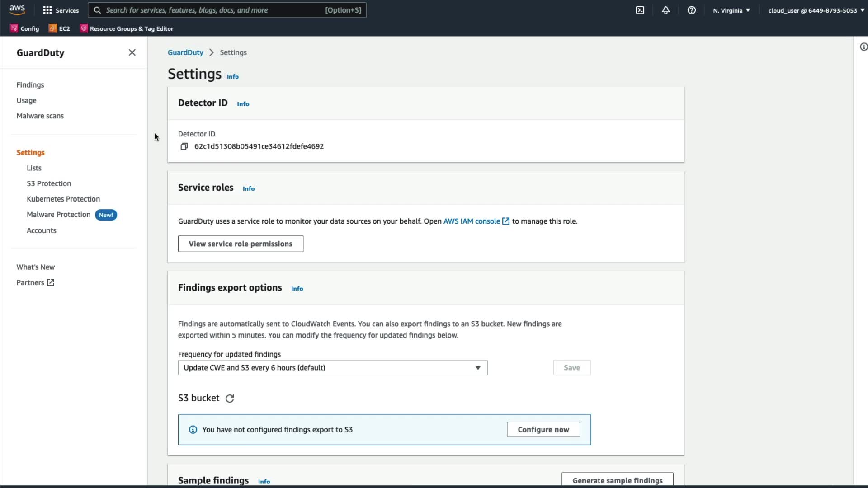Viewport: 868px width, 488px height.
Task: Copy the Detector ID with the copy icon
Action: (184, 146)
